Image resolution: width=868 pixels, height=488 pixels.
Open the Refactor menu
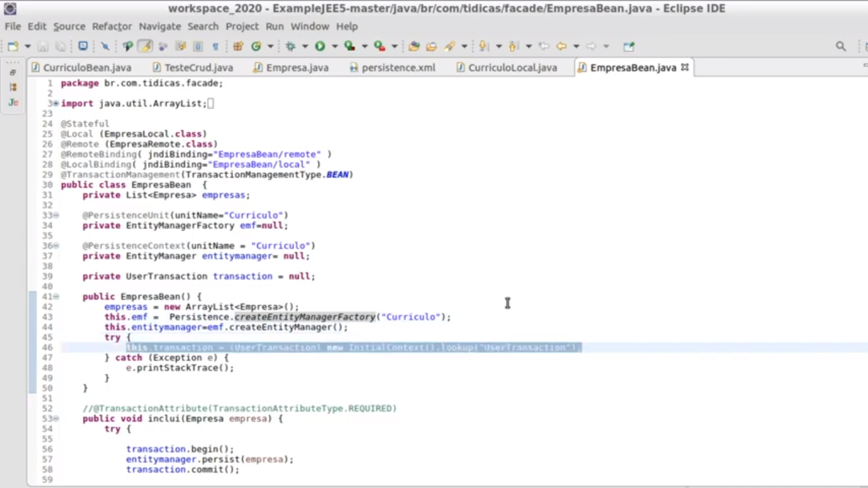click(x=112, y=26)
